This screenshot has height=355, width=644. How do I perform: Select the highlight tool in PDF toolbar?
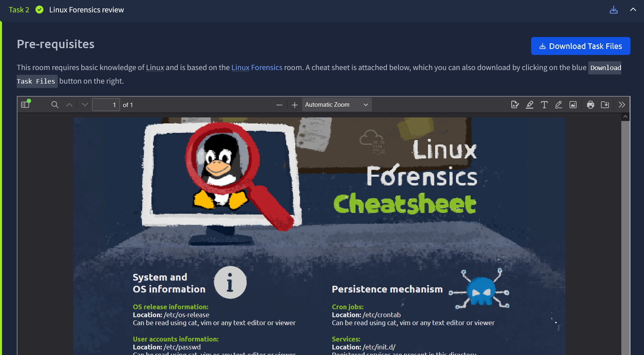[530, 105]
